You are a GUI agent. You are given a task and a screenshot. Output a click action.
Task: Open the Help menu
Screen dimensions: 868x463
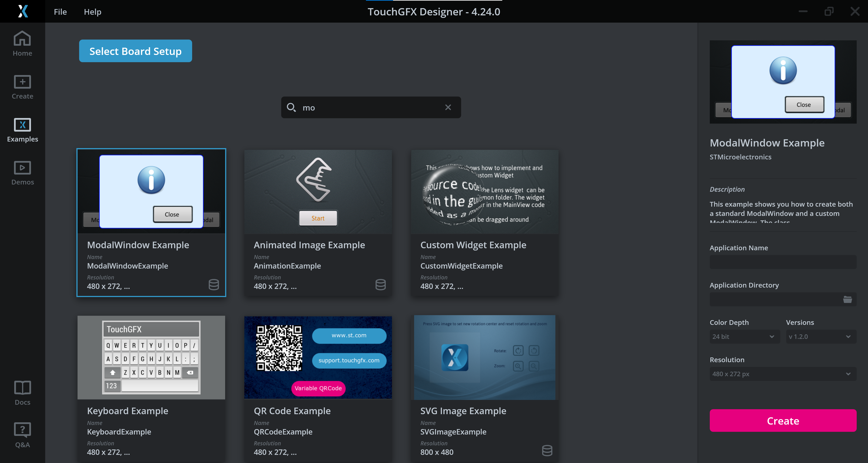pos(92,12)
